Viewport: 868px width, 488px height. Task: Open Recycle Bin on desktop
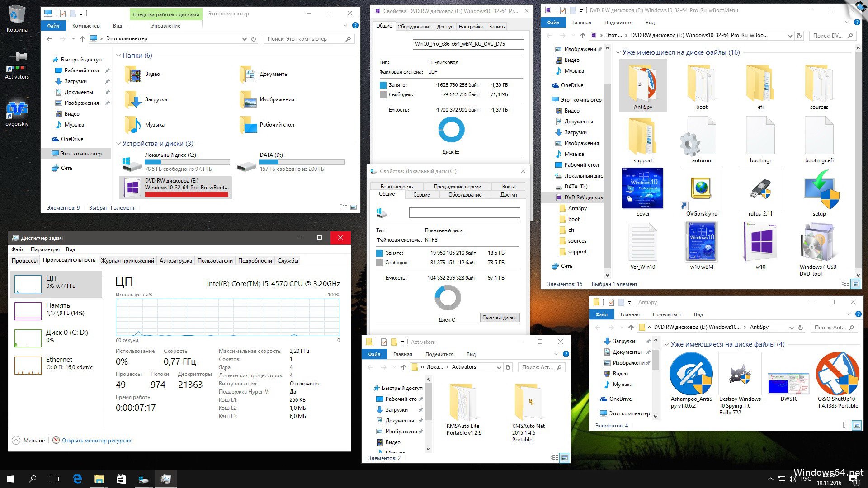[17, 19]
